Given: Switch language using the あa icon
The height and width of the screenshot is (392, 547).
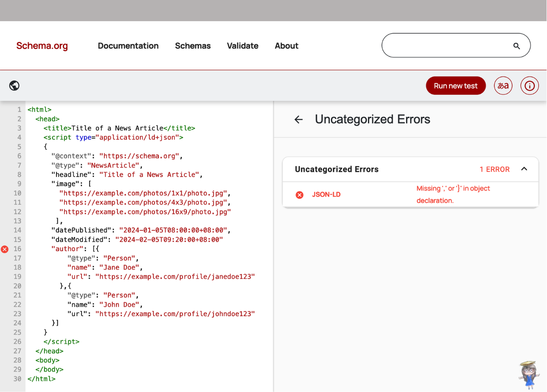Looking at the screenshot, I should click(x=503, y=85).
